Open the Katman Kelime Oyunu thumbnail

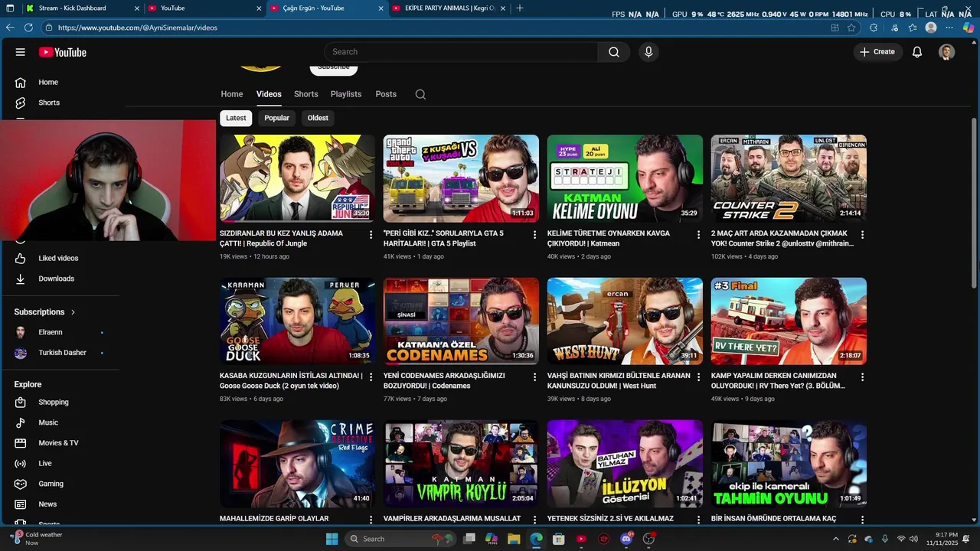pyautogui.click(x=625, y=178)
